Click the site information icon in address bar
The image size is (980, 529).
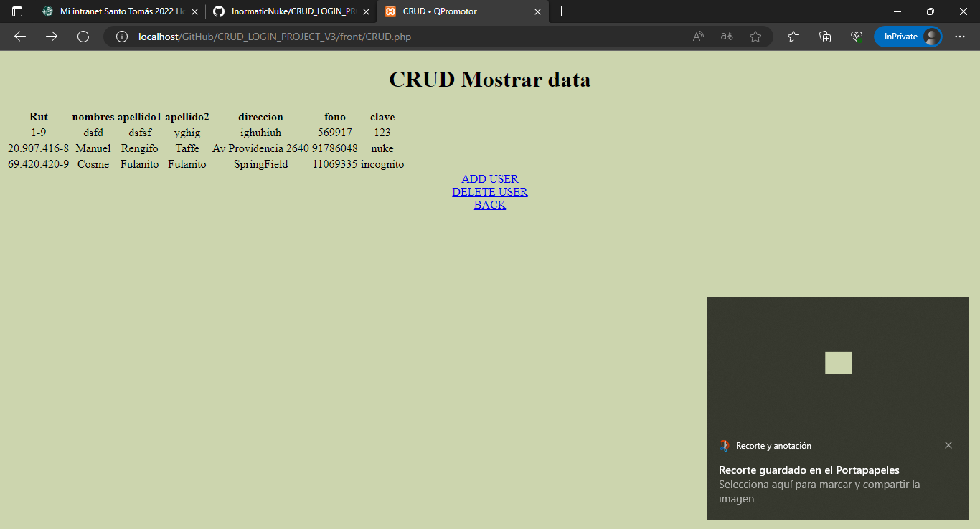[122, 37]
